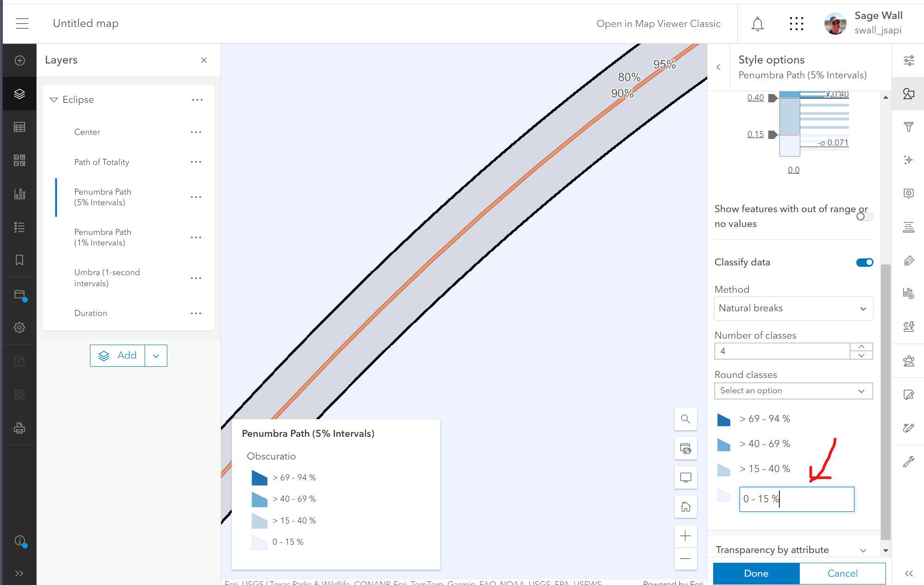Open the Method dropdown showing Natural breaks

793,308
